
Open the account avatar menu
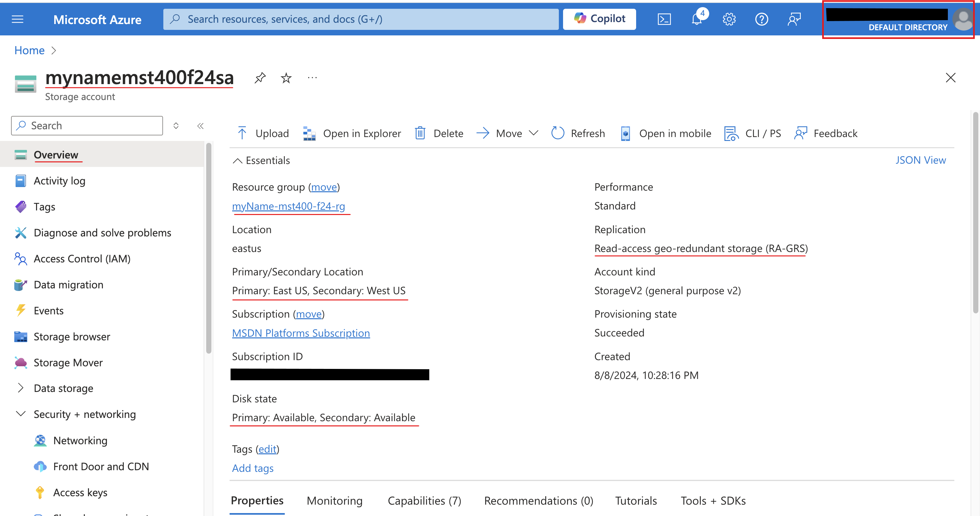click(963, 19)
